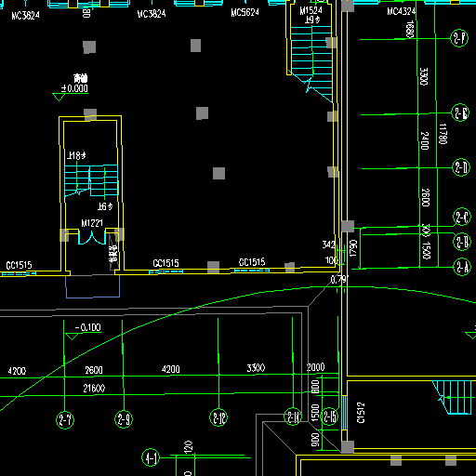Viewport: 476px width, 476px height.
Task: Click the ±0.000 elevation marker text
Action: (x=74, y=88)
